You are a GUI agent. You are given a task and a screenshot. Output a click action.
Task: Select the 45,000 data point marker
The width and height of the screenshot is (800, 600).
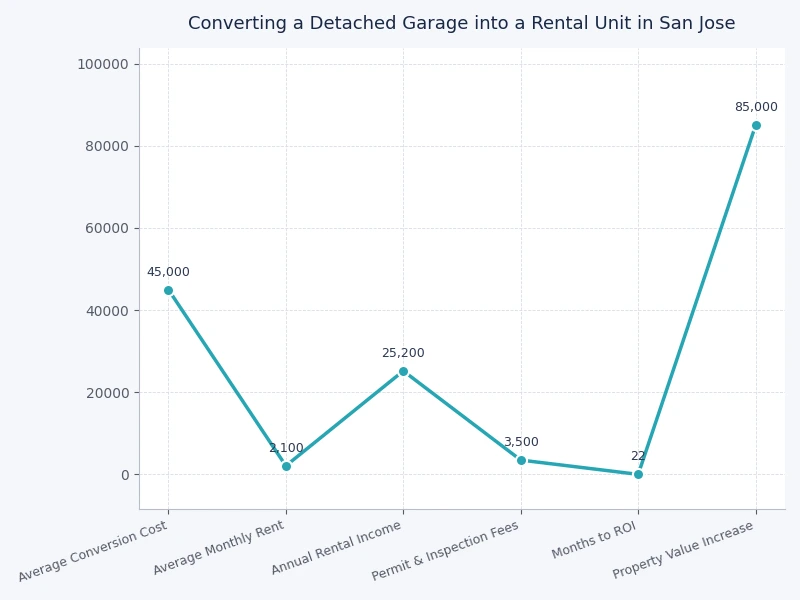168,290
